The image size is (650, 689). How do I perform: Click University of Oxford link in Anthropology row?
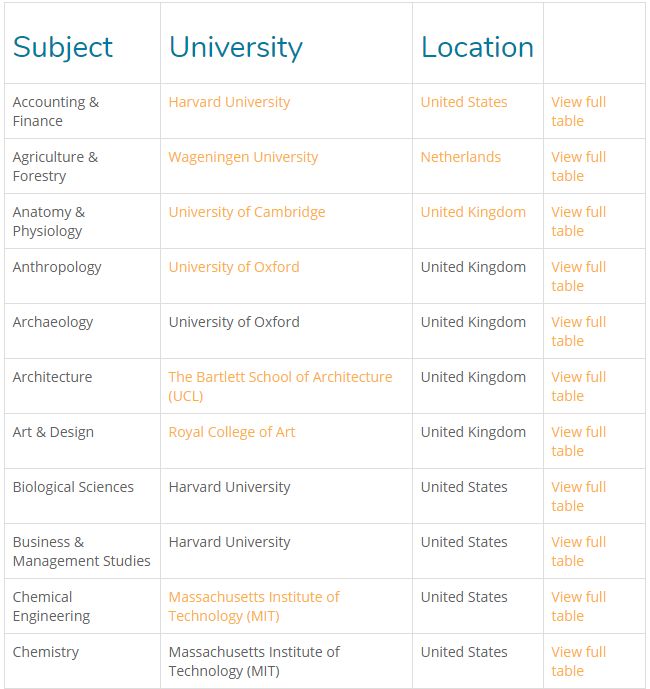234,267
